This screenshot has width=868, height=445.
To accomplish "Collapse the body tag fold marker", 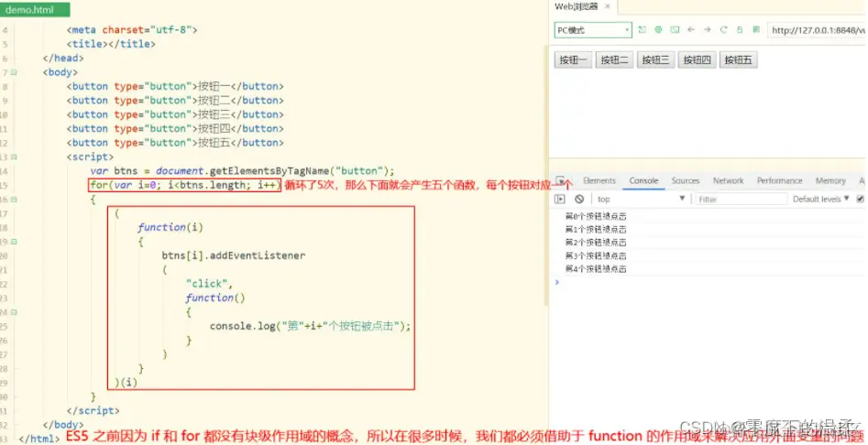I will click(x=14, y=71).
